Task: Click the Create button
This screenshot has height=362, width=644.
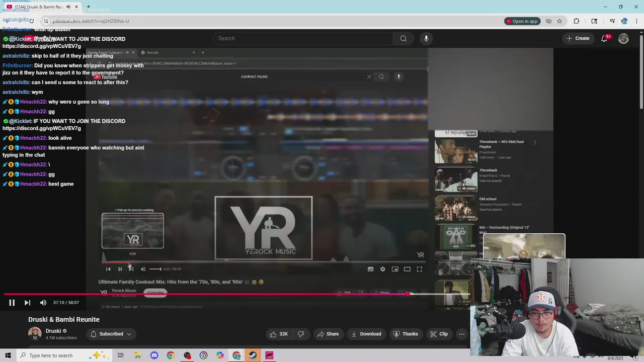Action: (578, 38)
